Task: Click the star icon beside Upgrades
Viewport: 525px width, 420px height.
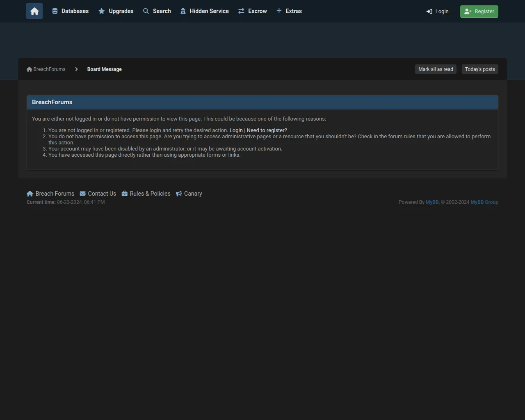Action: [x=102, y=11]
